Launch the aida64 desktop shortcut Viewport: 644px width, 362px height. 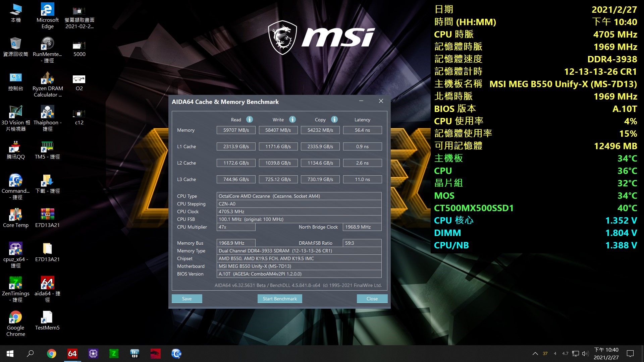[x=47, y=290]
